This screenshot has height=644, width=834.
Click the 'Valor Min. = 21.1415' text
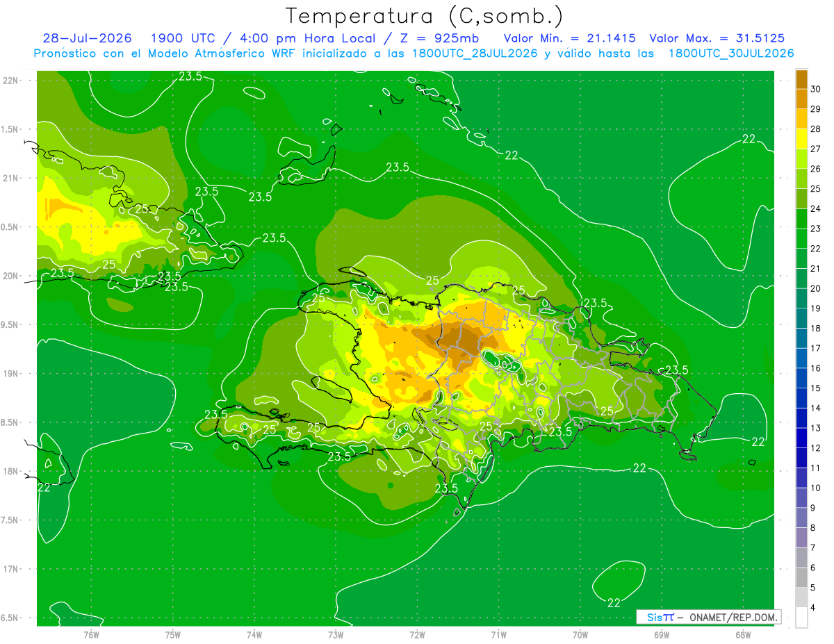click(x=569, y=38)
